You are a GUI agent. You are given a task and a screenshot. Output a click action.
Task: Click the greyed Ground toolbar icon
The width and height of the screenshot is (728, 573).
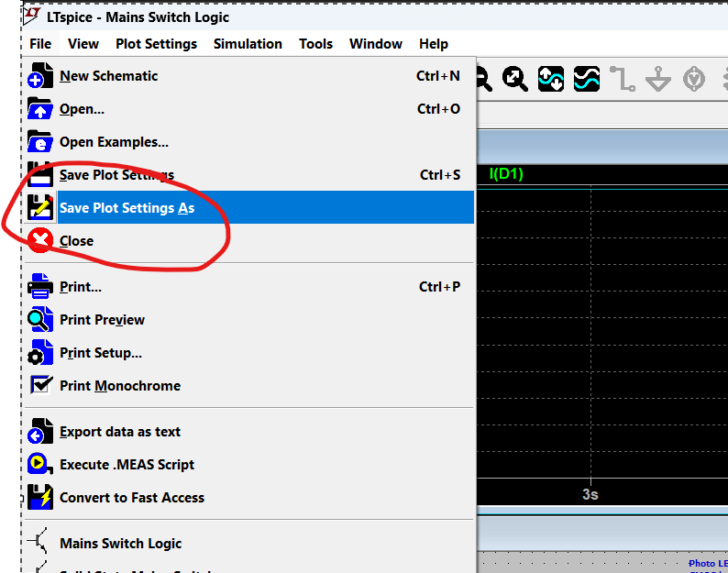[x=658, y=79]
